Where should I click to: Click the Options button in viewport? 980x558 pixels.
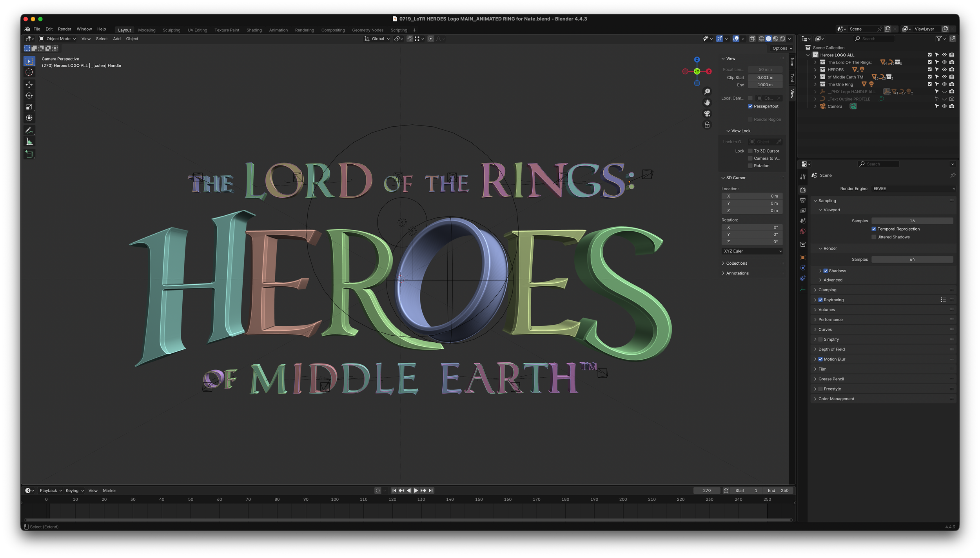tap(782, 49)
